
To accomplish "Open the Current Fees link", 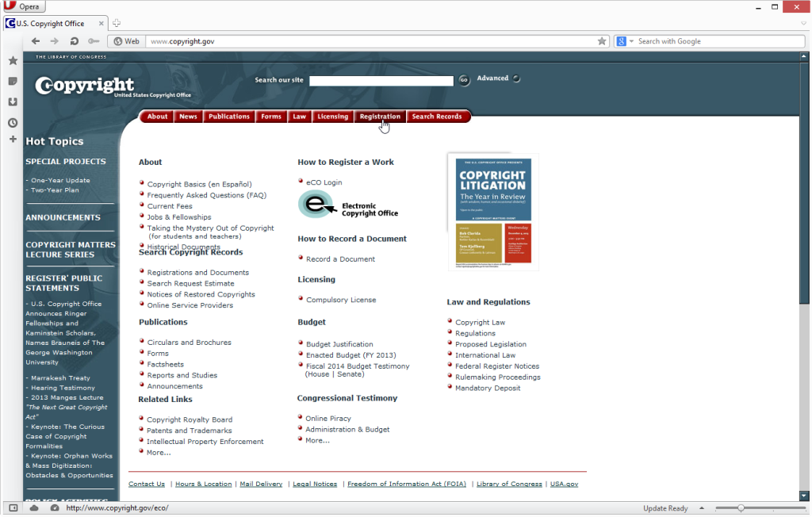I will 170,206.
